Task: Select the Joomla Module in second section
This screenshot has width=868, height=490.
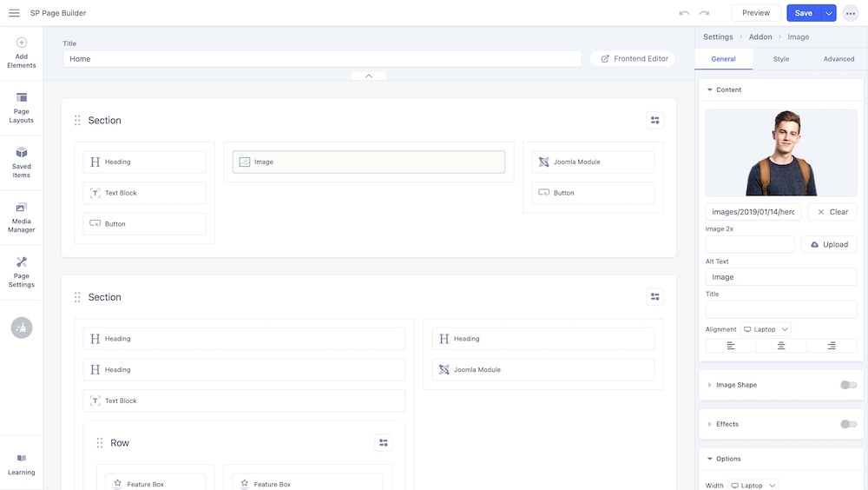Action: pyautogui.click(x=543, y=370)
